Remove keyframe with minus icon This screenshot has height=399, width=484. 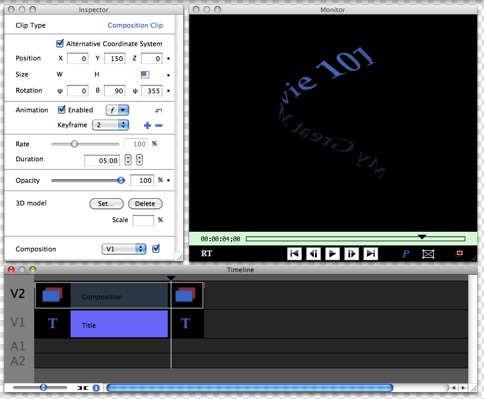point(159,125)
